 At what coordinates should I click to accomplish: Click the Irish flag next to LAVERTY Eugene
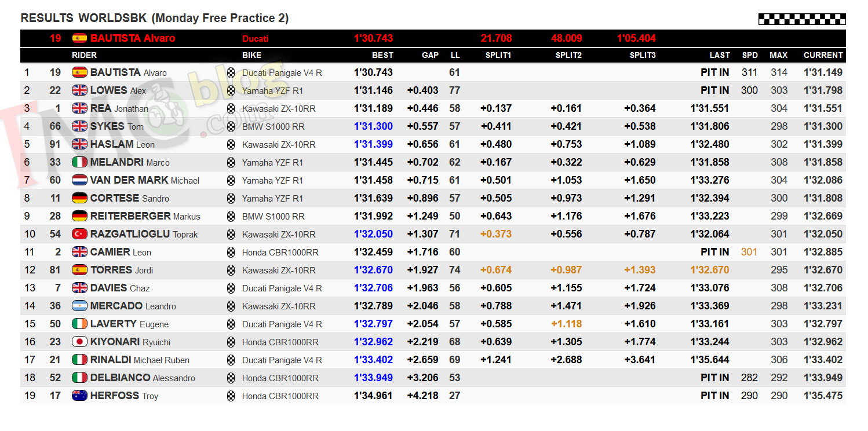coord(79,324)
